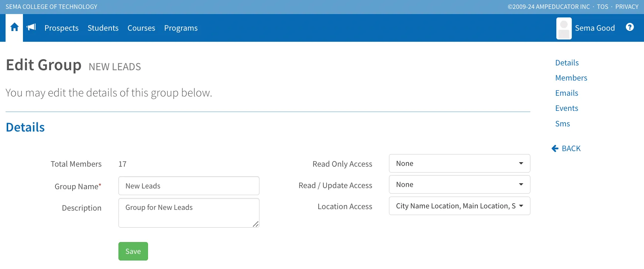Open the Prospects menu
644x269 pixels.
61,28
